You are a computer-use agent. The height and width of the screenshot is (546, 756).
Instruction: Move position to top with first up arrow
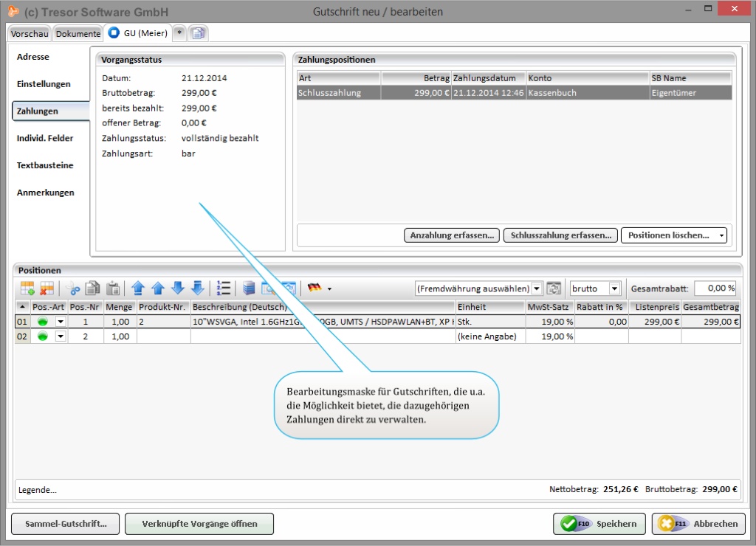[x=138, y=288]
